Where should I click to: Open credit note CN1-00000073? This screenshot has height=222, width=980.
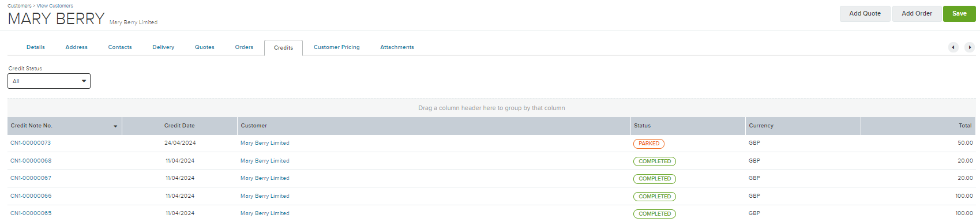[x=31, y=143]
